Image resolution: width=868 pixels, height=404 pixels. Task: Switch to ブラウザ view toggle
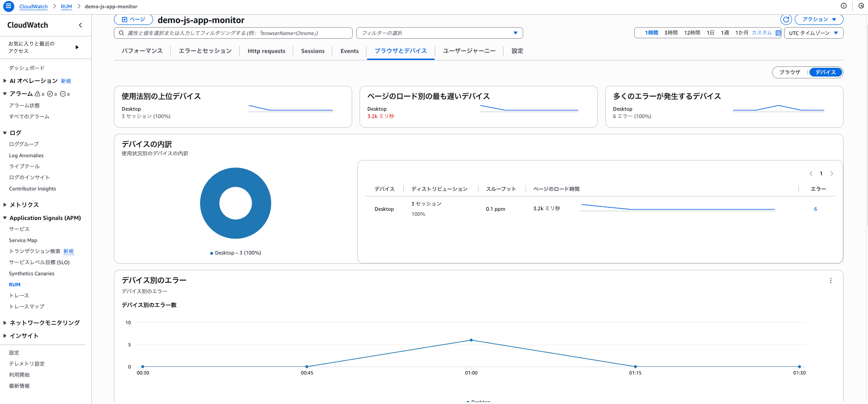tap(790, 72)
